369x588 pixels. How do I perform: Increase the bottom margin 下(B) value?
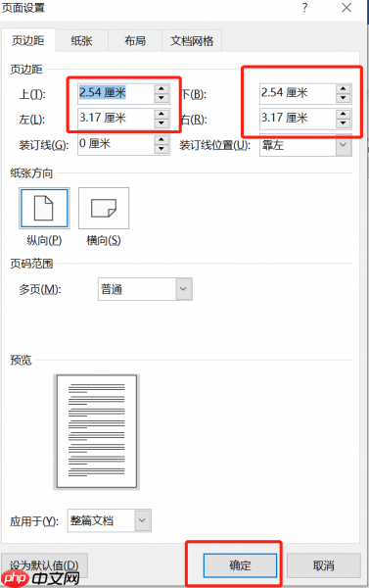coord(344,89)
